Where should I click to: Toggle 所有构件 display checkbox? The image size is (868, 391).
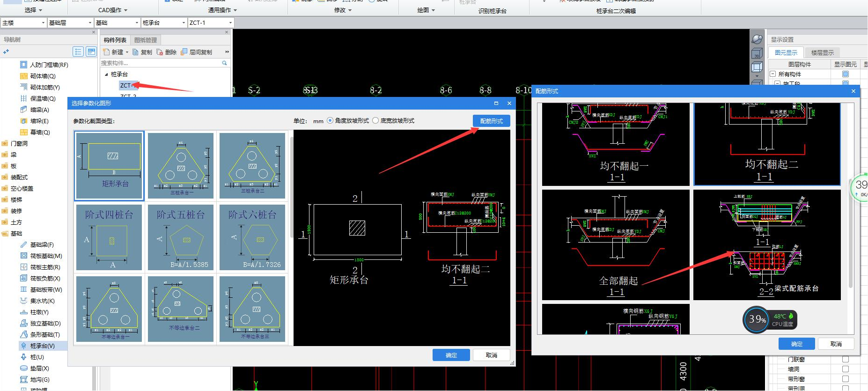click(846, 74)
